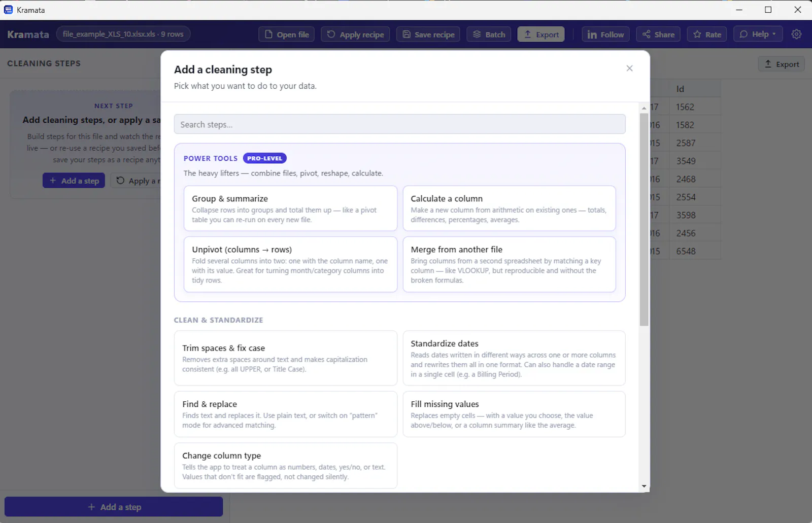Viewport: 812px width, 523px height.
Task: Select table cell with Id 1582
Action: [x=695, y=125]
